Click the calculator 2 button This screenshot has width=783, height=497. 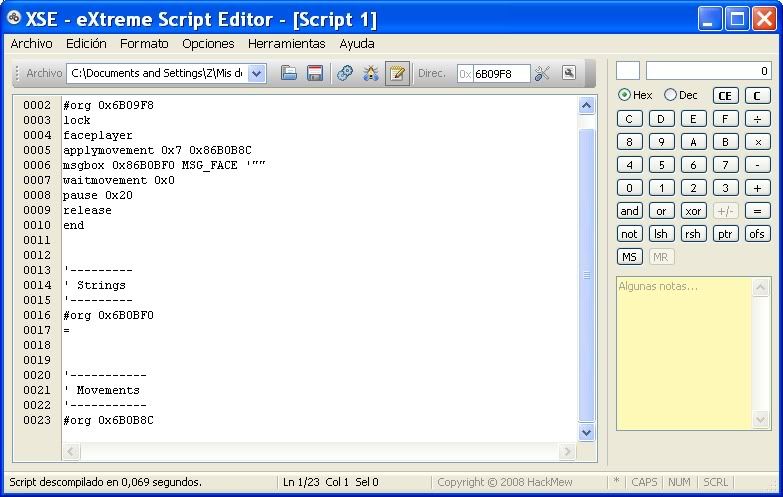point(693,188)
